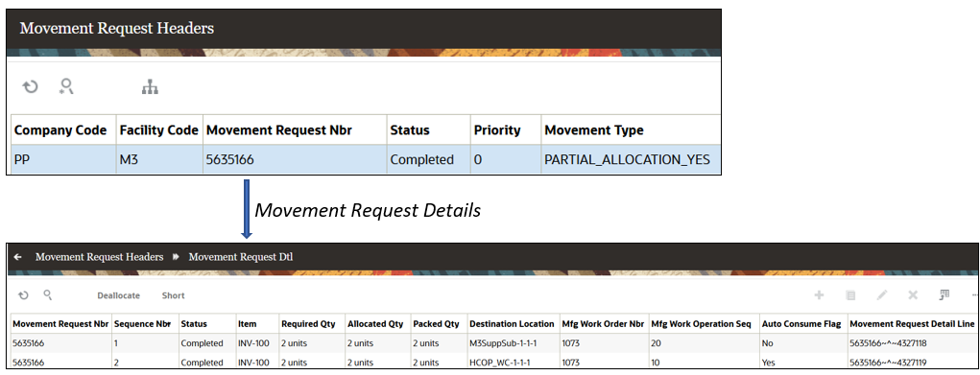Navigate to Movement Request Headers breadcrumb
Screen dimensions: 980x375
[100, 257]
